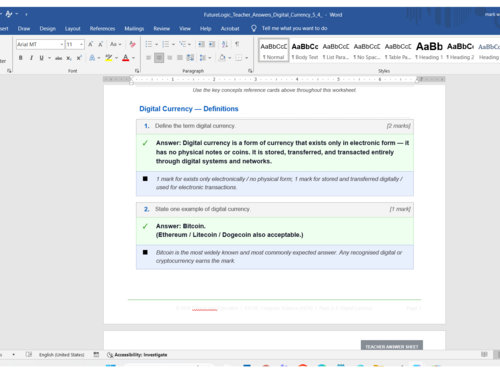Click Tell me what you want to do box
Image resolution: width=500 pixels, height=375 pixels.
click(x=294, y=28)
